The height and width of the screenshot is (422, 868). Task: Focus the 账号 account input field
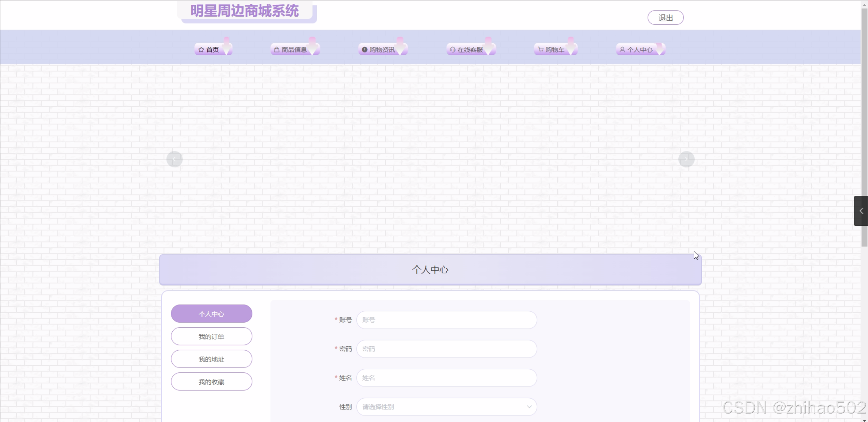pos(446,320)
